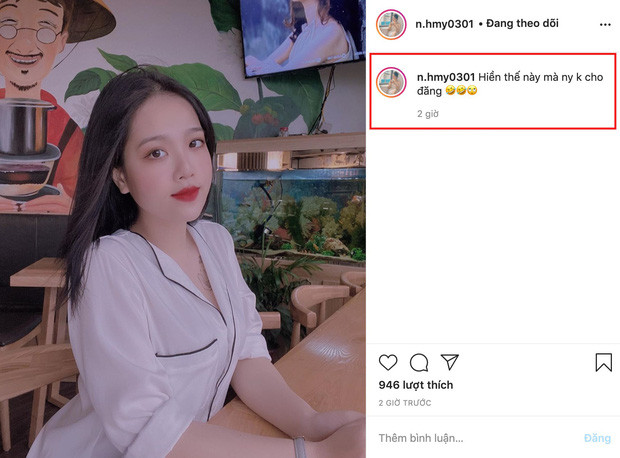Open the 2 giờ caption timestamp

click(428, 114)
